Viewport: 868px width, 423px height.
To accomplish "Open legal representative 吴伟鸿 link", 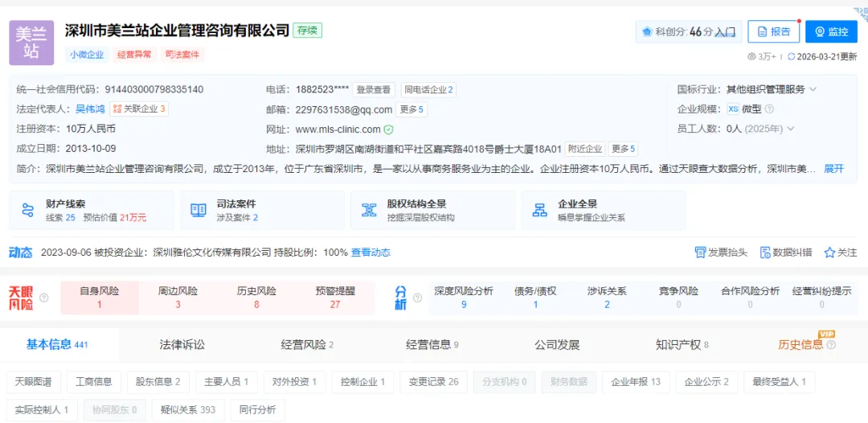I will pyautogui.click(x=90, y=109).
